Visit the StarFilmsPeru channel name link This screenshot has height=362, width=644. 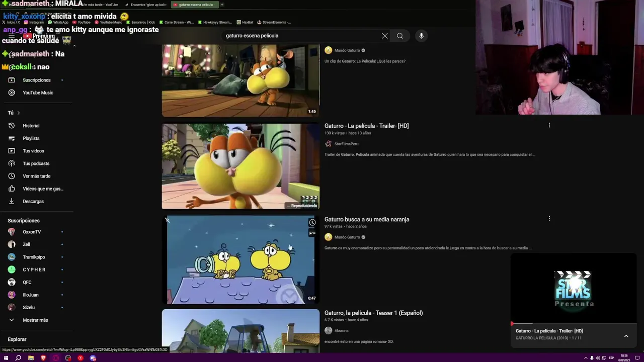346,144
